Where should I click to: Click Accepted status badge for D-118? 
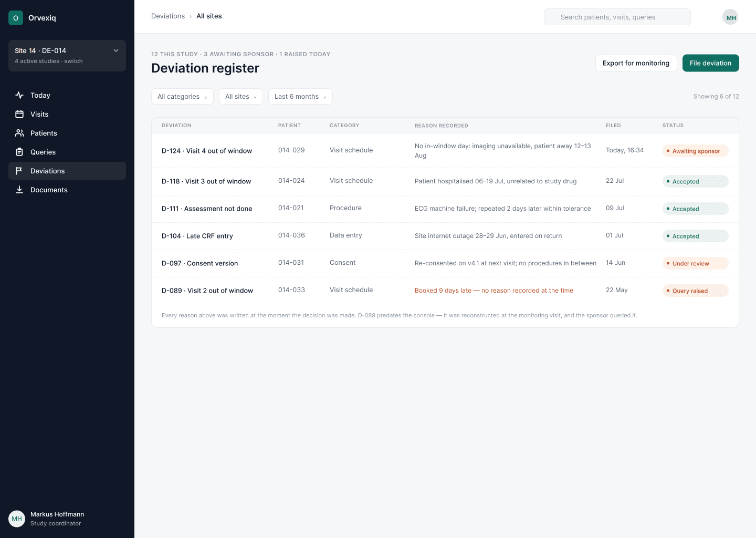(x=695, y=181)
